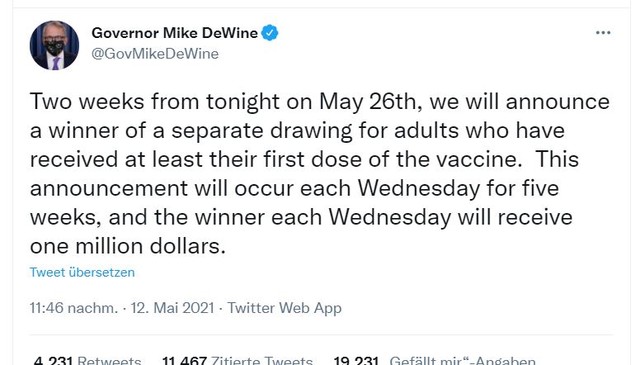640x365 pixels.
Task: Click the Tweet übersetzen link
Action: click(x=82, y=272)
